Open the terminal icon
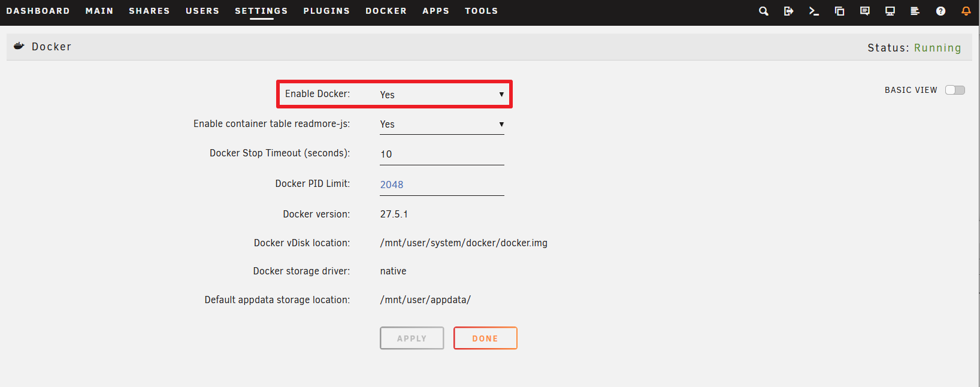 pyautogui.click(x=813, y=11)
